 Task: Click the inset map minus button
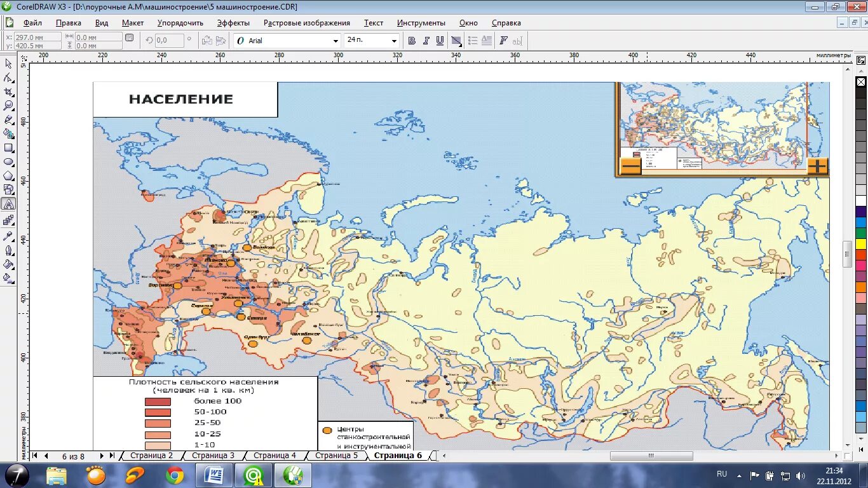pos(630,166)
